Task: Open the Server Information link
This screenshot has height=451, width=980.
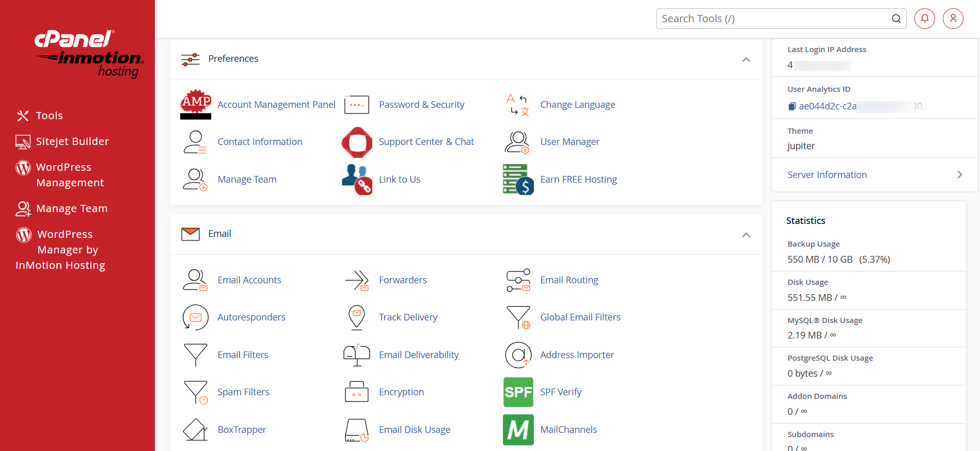Action: (827, 175)
